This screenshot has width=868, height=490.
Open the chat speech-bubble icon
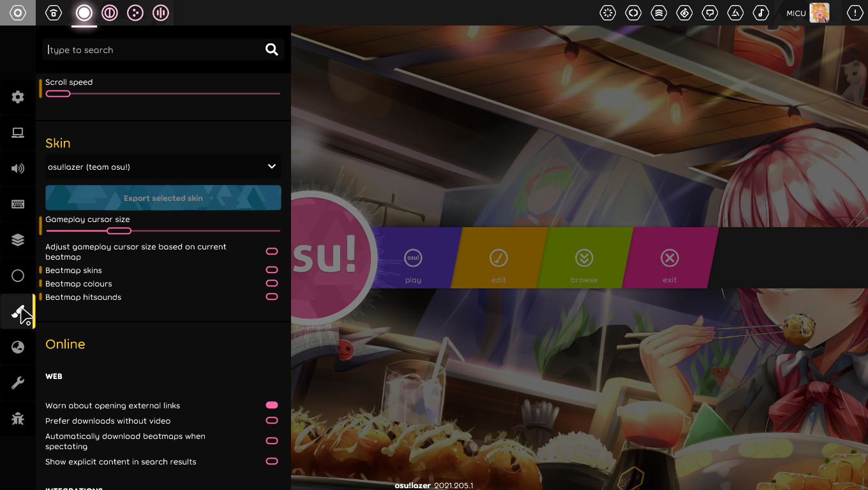[x=710, y=13]
